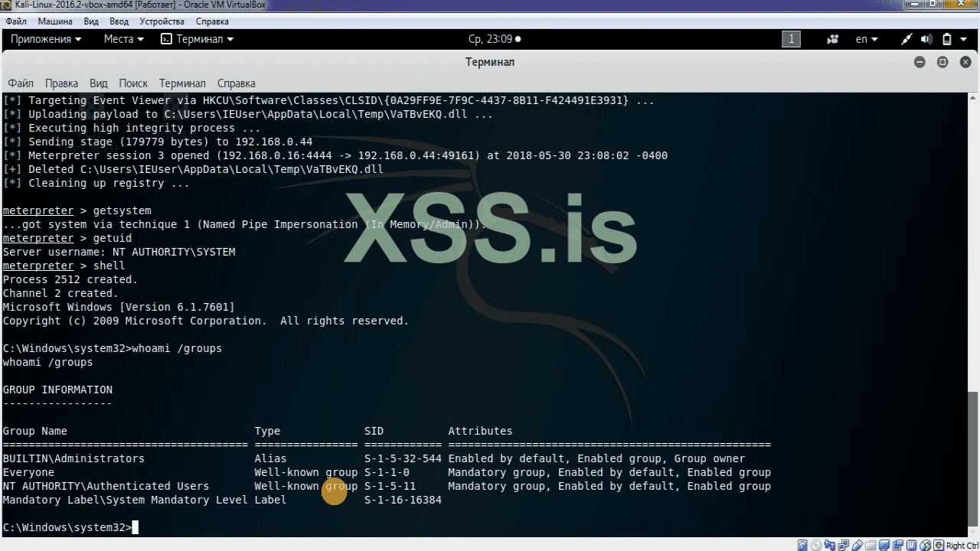Click the Right Ctrl host key label
The image size is (980, 551).
pos(962,546)
